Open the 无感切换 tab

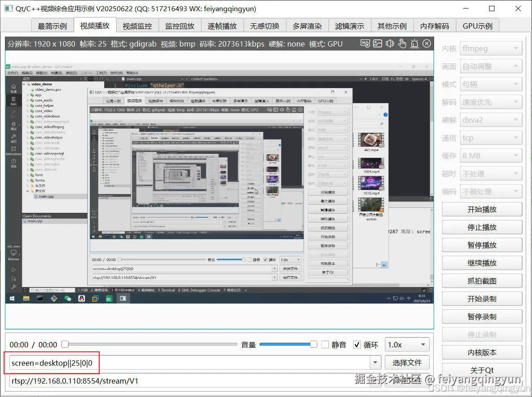(265, 26)
